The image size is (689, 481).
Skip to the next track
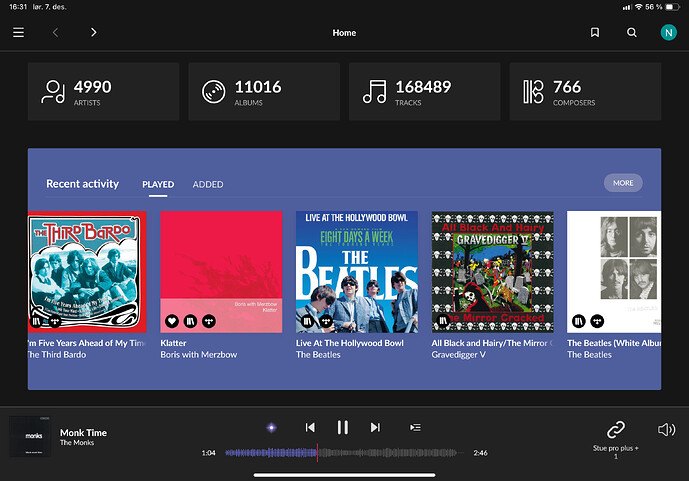(375, 427)
